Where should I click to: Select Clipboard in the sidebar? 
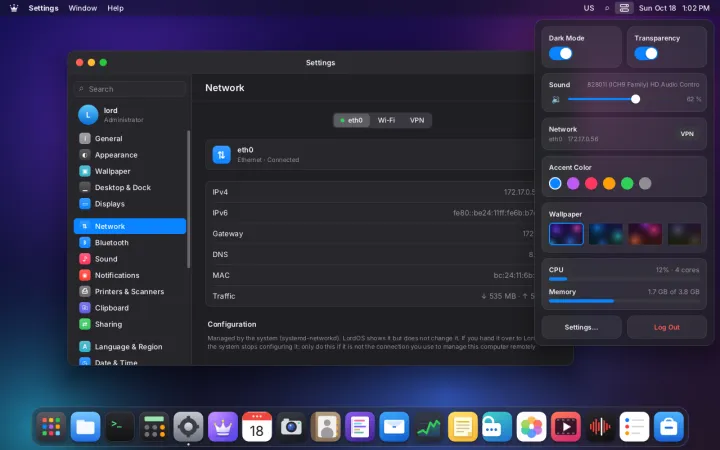130,308
